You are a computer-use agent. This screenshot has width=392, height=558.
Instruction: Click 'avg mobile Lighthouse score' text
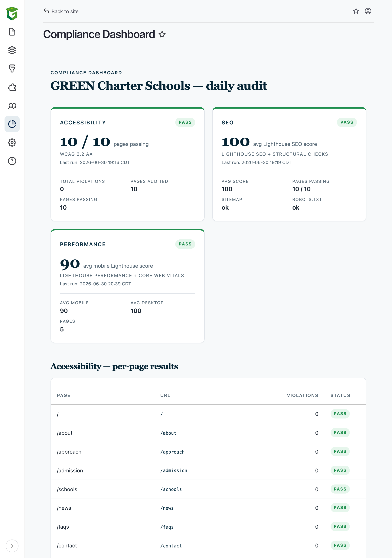(x=118, y=266)
